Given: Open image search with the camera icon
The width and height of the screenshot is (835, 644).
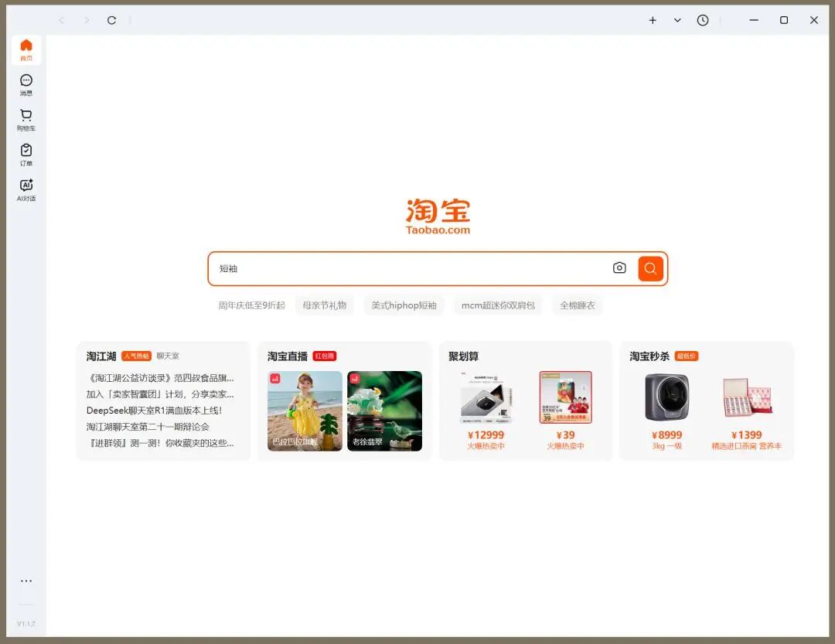Looking at the screenshot, I should (x=619, y=267).
